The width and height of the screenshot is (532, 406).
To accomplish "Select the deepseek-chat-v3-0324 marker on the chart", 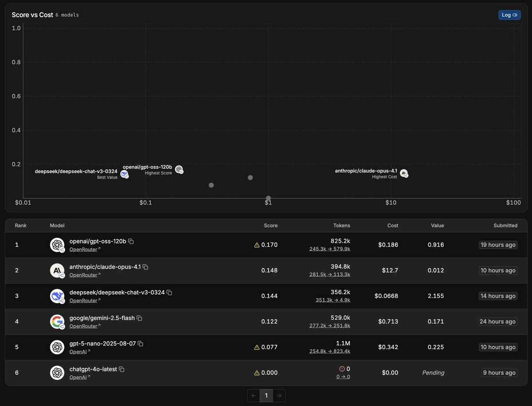I will pyautogui.click(x=124, y=174).
